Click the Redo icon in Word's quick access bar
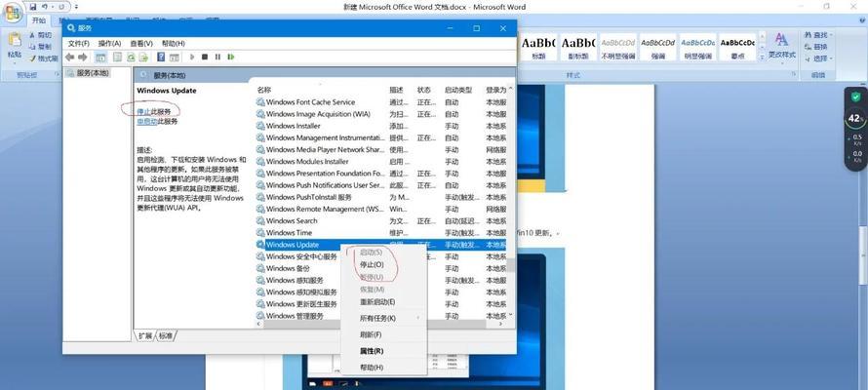Screen dimensions: 868x390 click(x=60, y=7)
